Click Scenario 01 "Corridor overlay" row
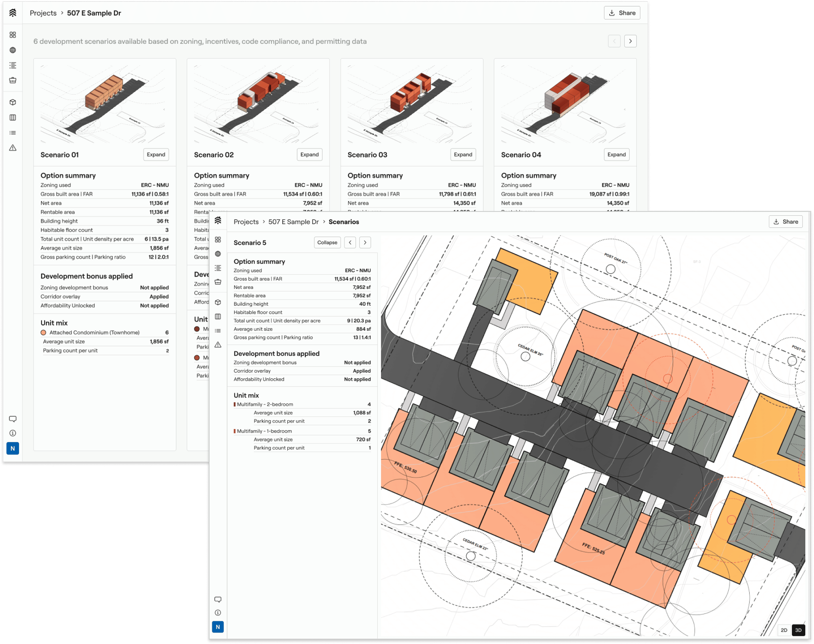This screenshot has width=814, height=644. [x=104, y=297]
